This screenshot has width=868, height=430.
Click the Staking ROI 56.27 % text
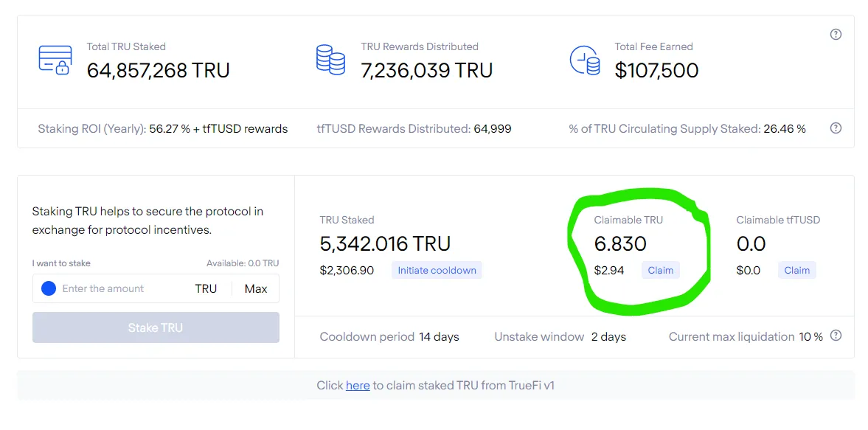[163, 129]
